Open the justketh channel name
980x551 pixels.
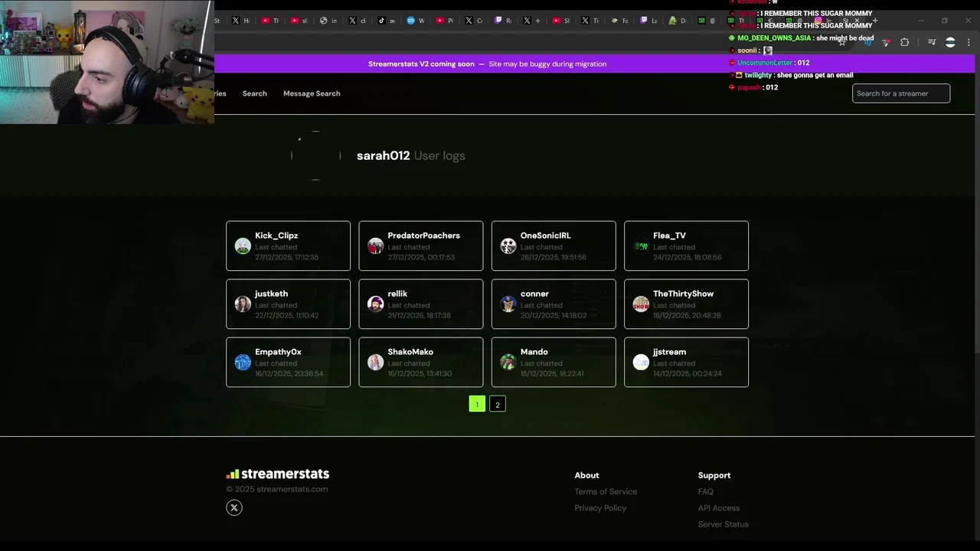tap(272, 294)
